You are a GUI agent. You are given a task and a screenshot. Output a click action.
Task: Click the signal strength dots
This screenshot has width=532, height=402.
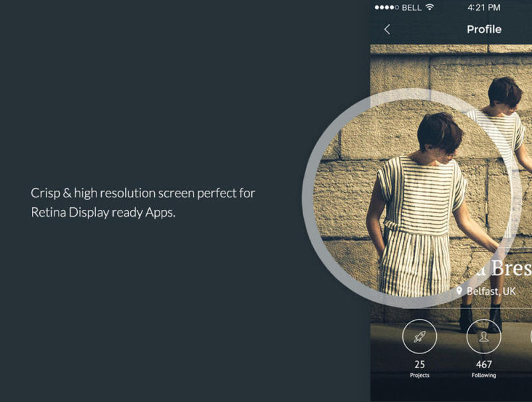pyautogui.click(x=387, y=7)
